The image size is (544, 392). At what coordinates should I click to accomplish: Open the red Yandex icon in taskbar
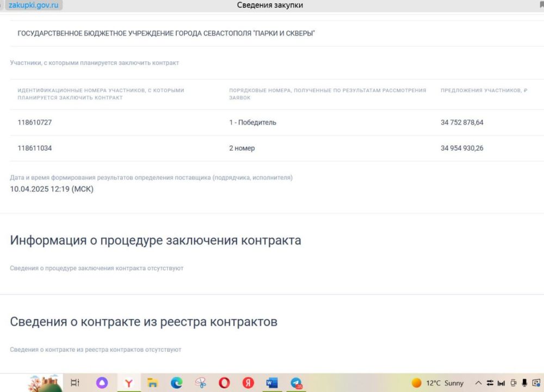pos(248,383)
